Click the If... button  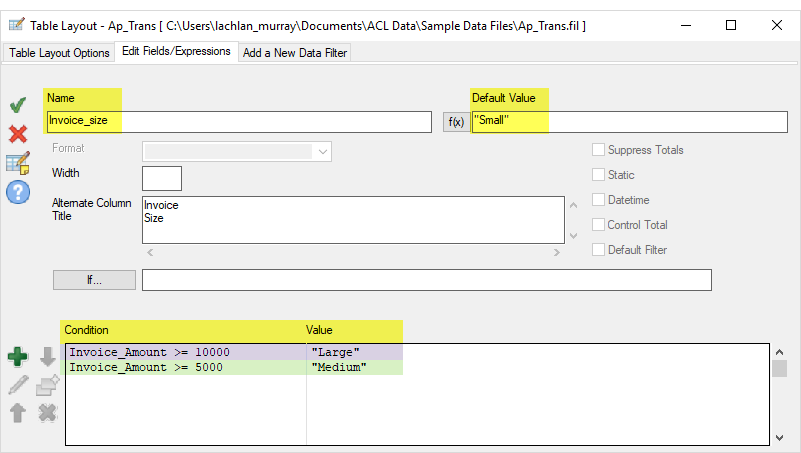pyautogui.click(x=94, y=280)
